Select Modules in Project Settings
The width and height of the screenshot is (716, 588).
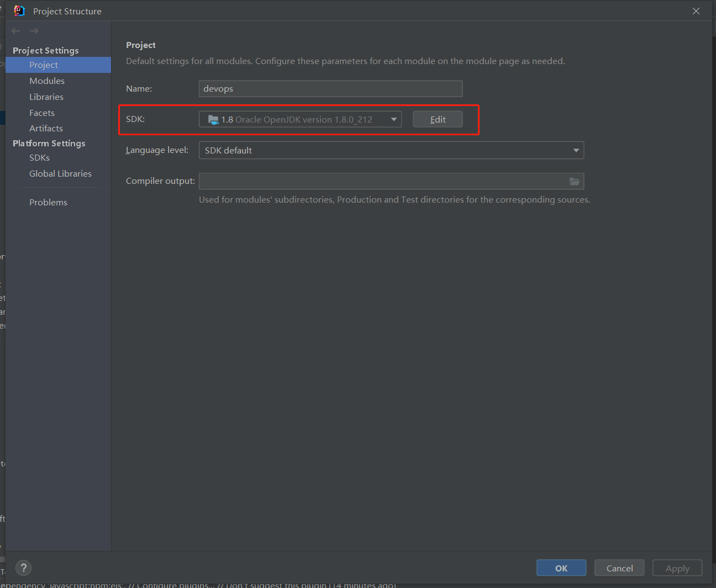tap(47, 81)
